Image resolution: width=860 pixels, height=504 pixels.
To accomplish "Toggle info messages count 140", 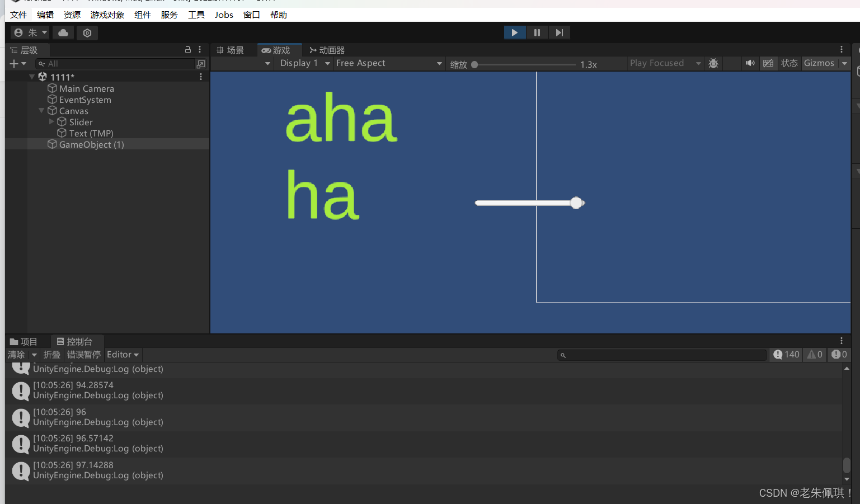I will tap(786, 355).
